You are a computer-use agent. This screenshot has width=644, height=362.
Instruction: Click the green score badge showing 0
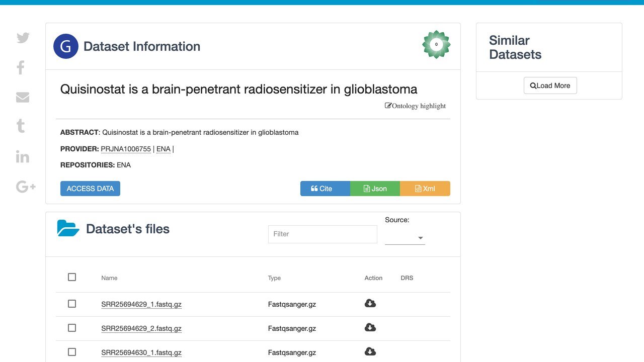click(x=436, y=44)
